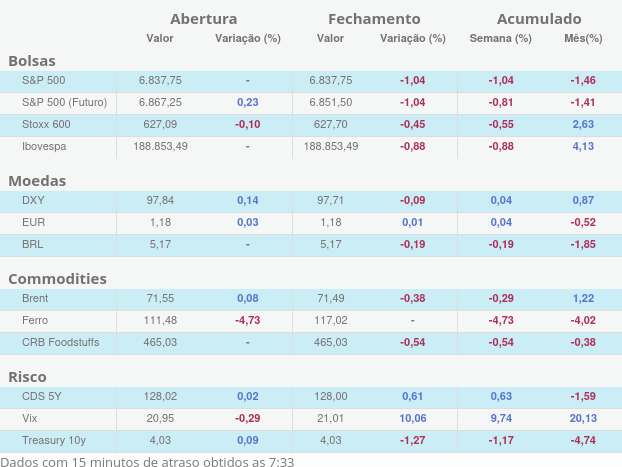Select the Mês(%) column subheader
Viewport: 622px width, 467px height.
click(x=583, y=39)
